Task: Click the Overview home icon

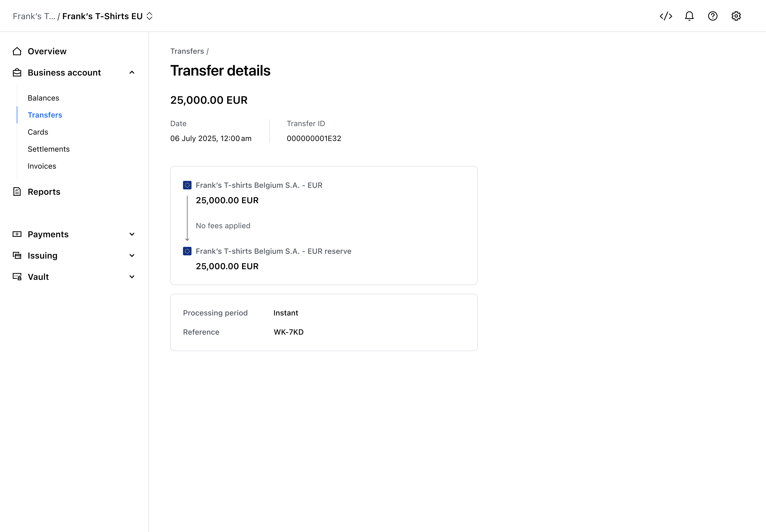Action: click(17, 51)
